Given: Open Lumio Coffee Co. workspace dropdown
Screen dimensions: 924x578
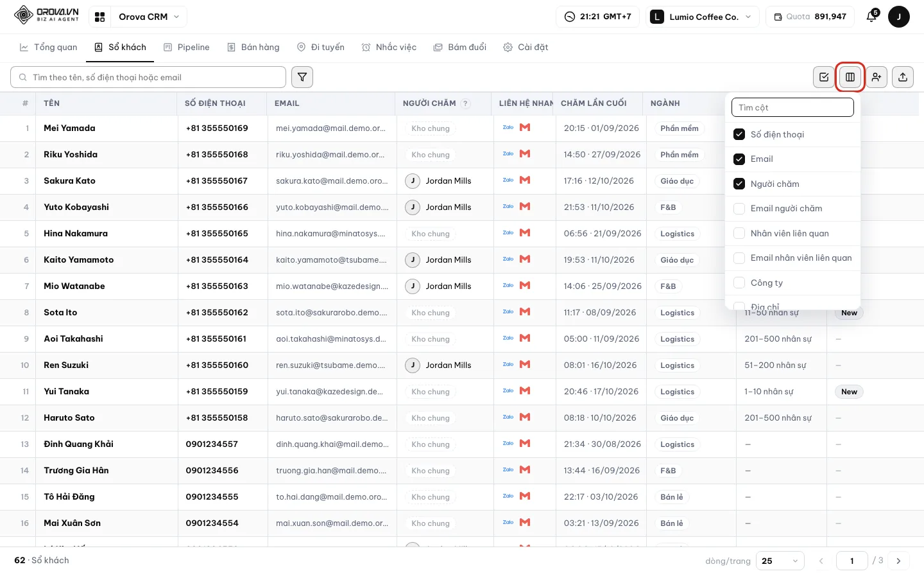Looking at the screenshot, I should [701, 17].
